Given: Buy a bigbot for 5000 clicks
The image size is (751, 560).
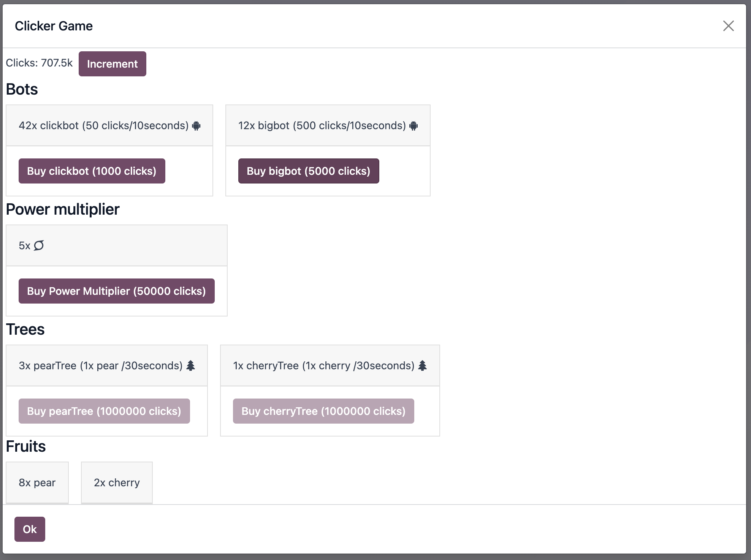Looking at the screenshot, I should pyautogui.click(x=309, y=171).
